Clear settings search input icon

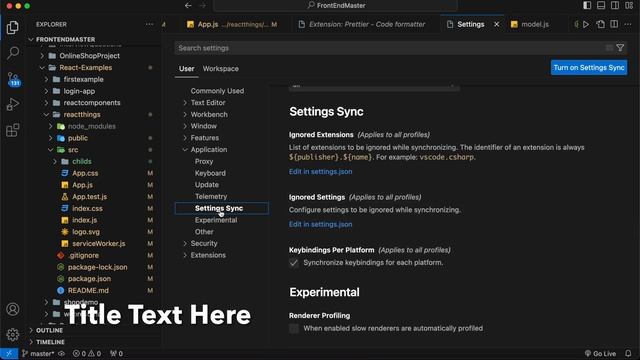click(609, 48)
